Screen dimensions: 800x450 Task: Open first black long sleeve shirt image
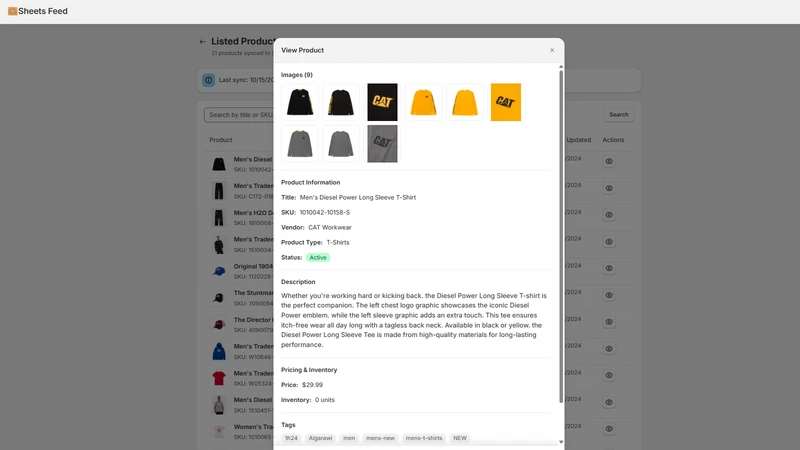(299, 102)
